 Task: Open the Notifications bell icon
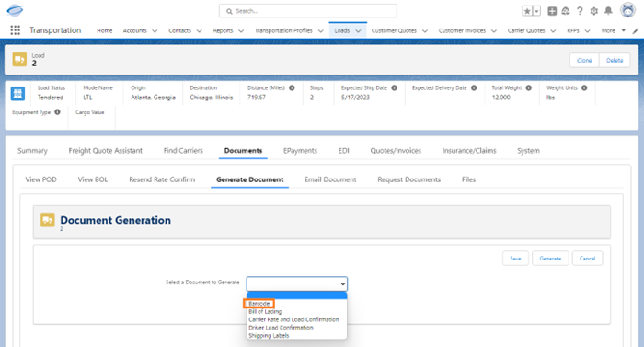coord(608,11)
